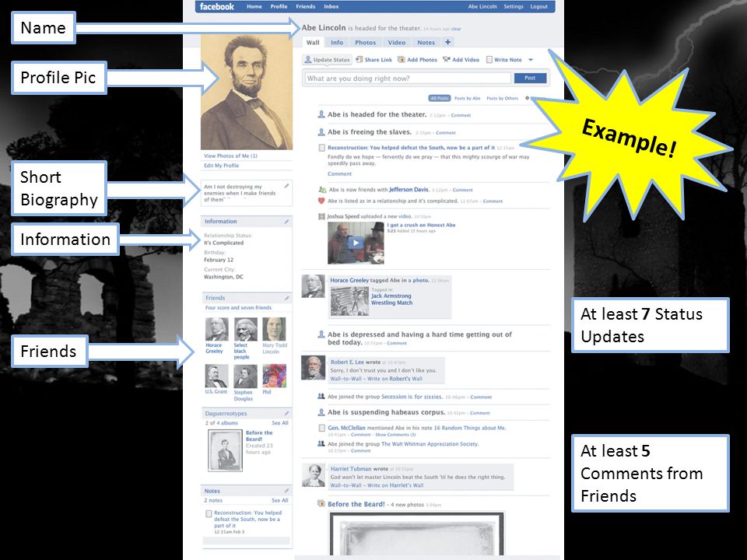
Task: Switch to the Notes tab
Action: [426, 42]
